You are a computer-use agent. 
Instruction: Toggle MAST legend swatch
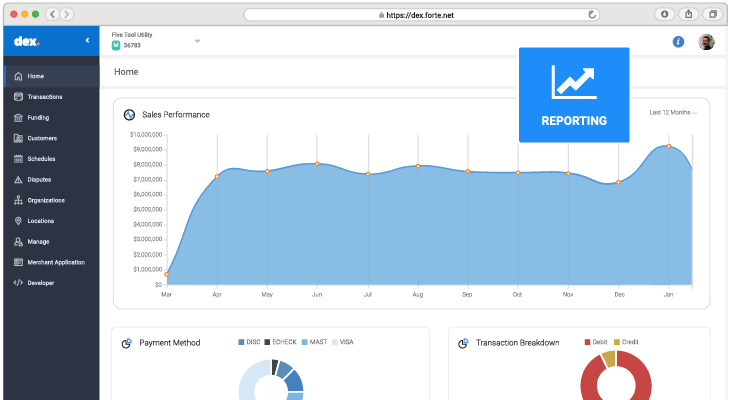304,342
